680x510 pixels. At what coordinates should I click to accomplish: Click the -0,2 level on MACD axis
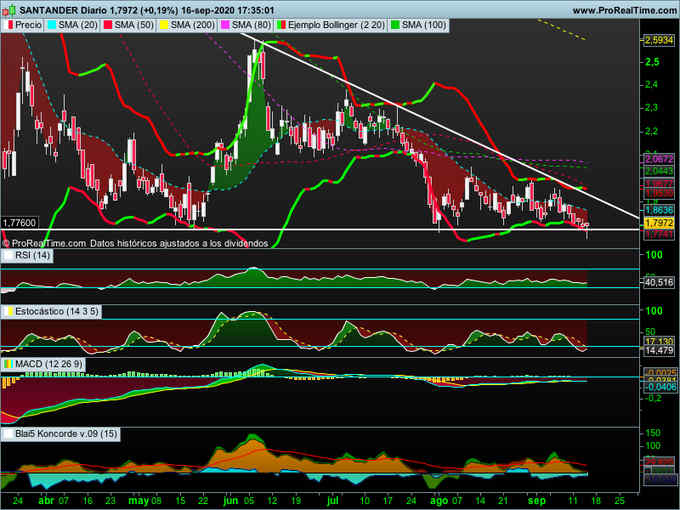tap(653, 398)
